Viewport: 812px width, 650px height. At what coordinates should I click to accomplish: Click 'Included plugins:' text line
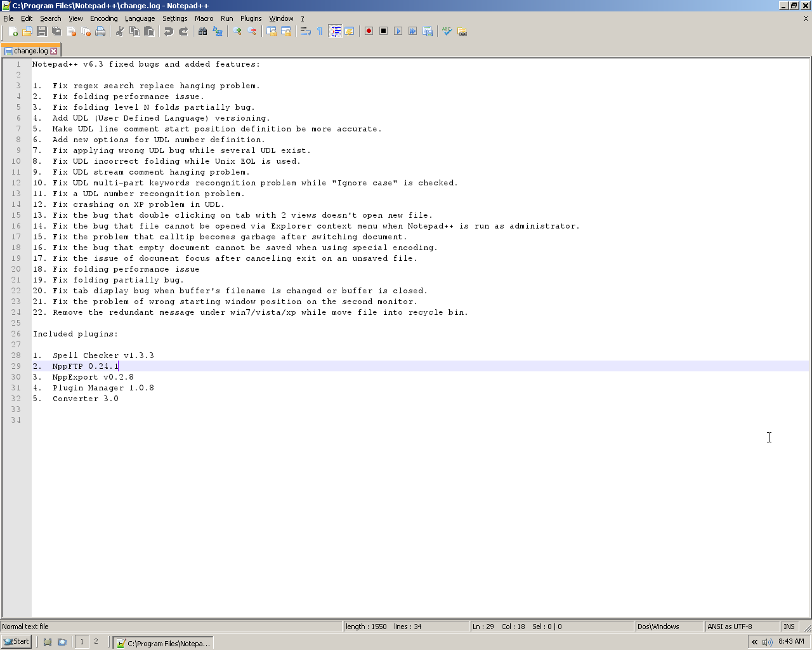click(x=75, y=334)
